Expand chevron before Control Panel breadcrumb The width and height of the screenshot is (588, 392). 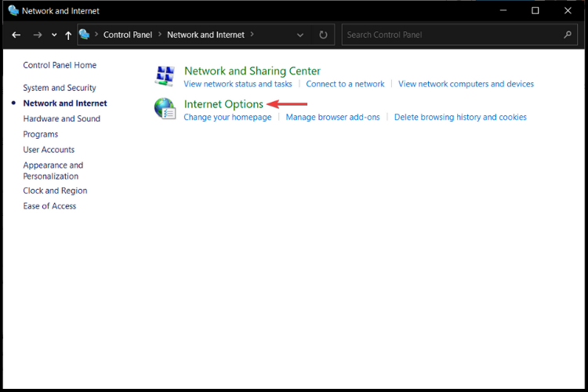[96, 34]
